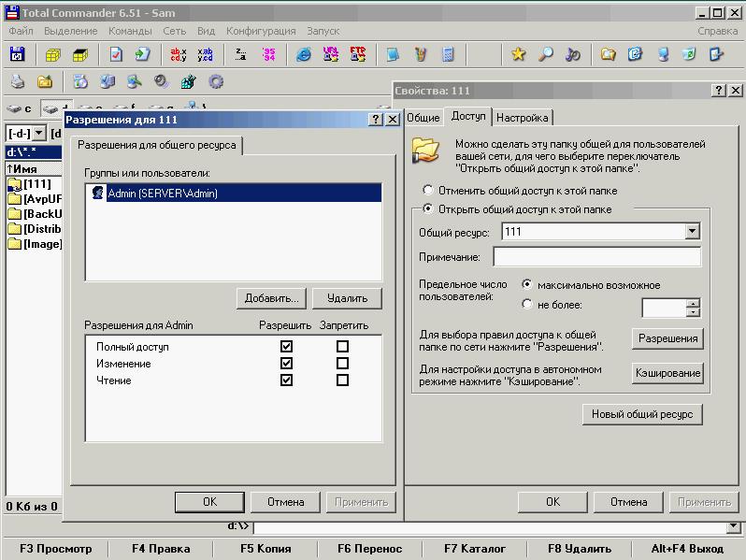This screenshot has width=746, height=560.
Task: Select radio button Отменить общий доступ
Action: point(428,191)
